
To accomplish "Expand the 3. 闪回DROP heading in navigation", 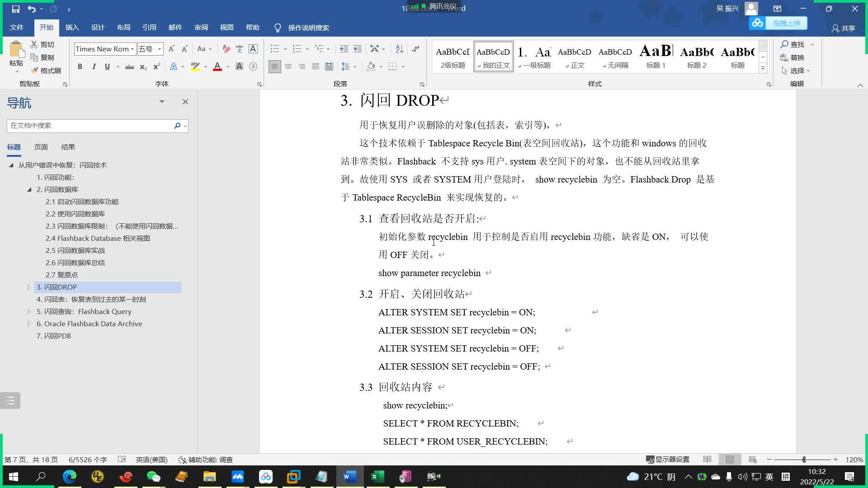I will pyautogui.click(x=29, y=287).
